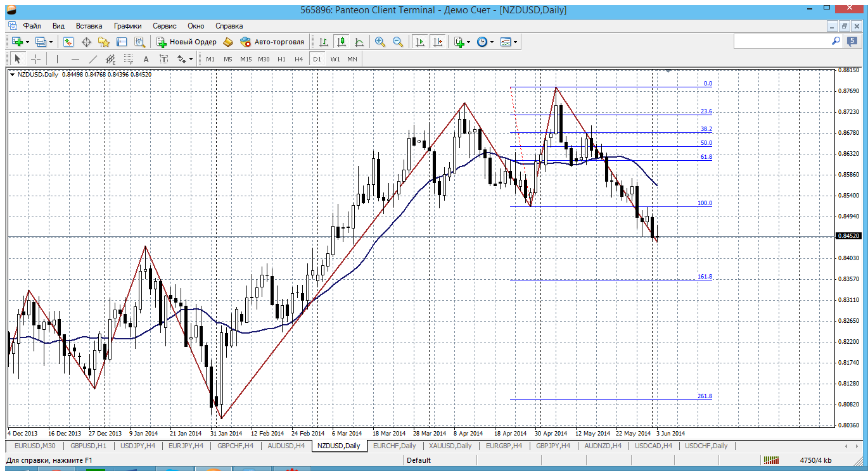868x471 pixels.
Task: Select the Fibonacci retracement tool
Action: (128, 59)
